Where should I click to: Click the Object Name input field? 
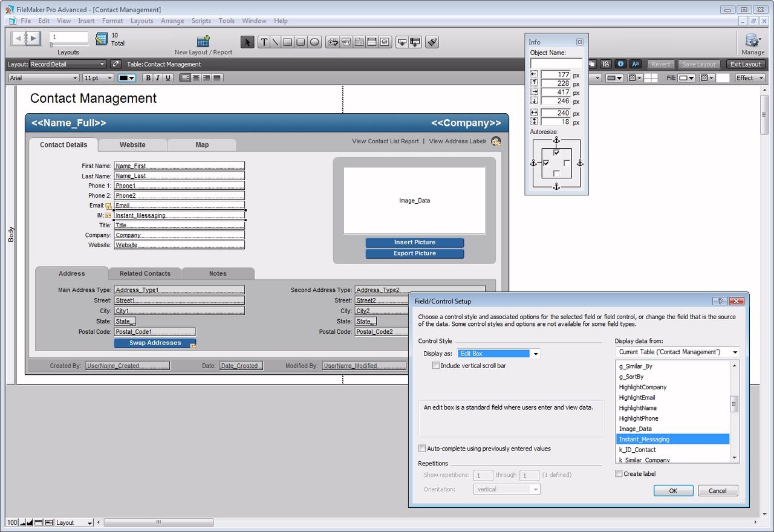coord(556,63)
